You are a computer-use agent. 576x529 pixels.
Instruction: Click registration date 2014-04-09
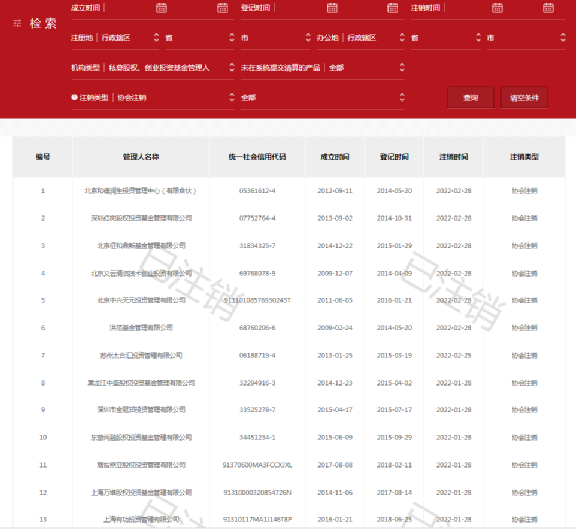(394, 273)
